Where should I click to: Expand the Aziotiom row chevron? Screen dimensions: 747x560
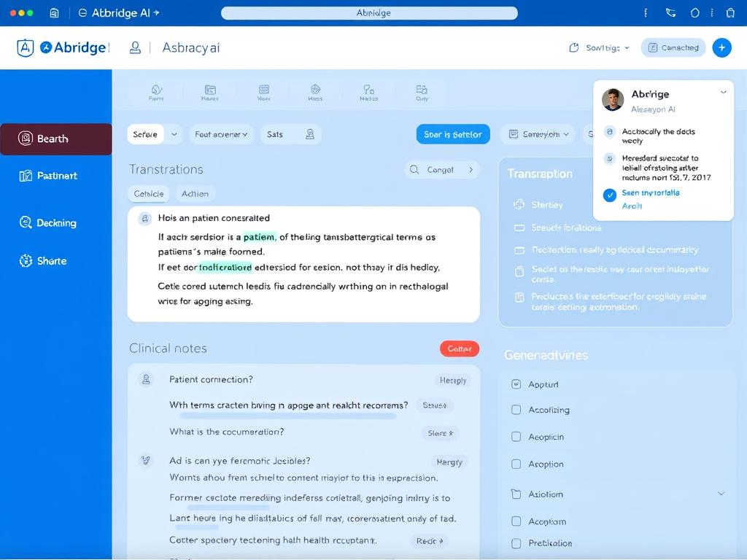pos(721,494)
